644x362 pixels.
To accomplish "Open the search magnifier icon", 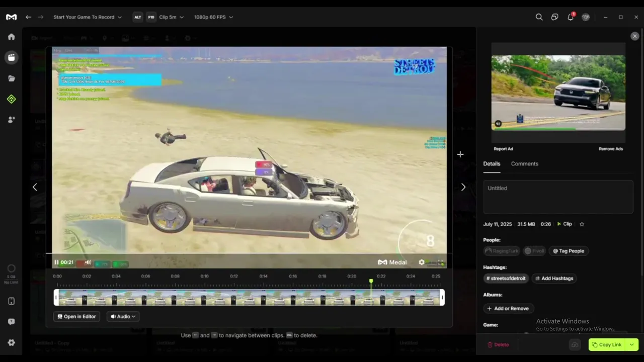I will (x=539, y=17).
